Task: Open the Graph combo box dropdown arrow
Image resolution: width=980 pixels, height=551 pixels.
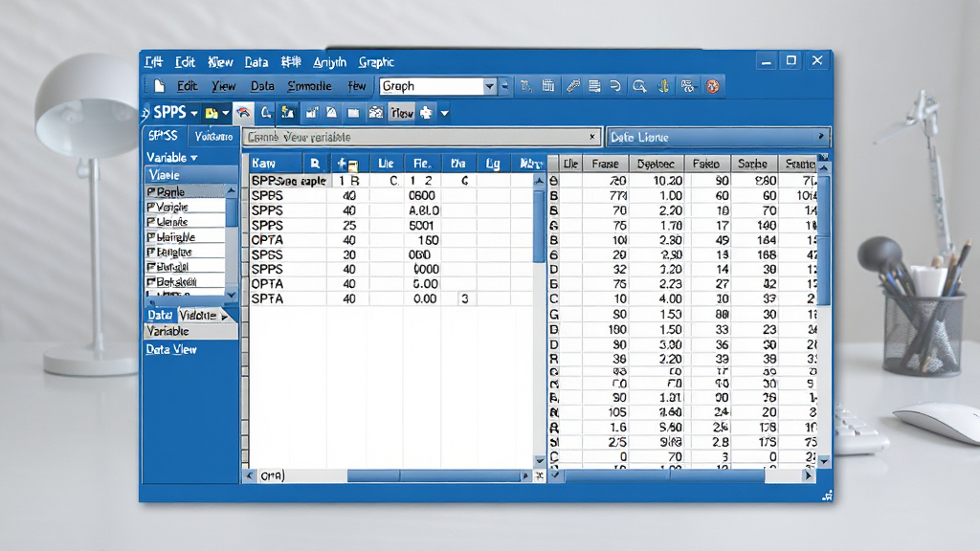Action: pyautogui.click(x=489, y=86)
